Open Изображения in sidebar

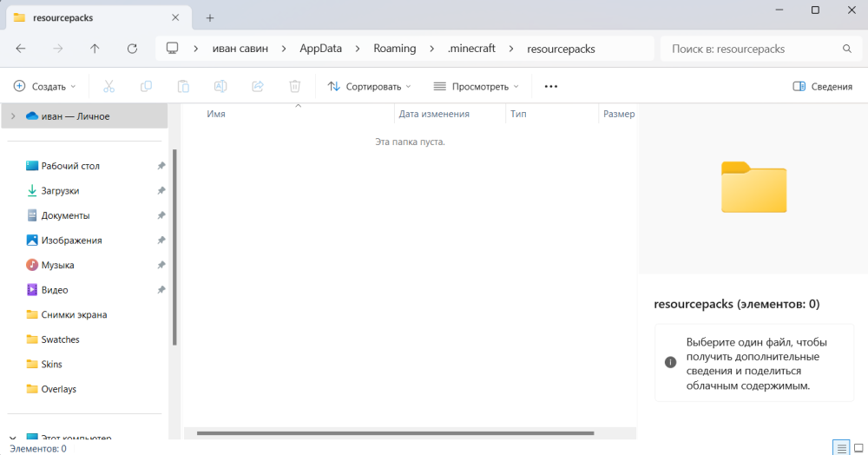[71, 241]
